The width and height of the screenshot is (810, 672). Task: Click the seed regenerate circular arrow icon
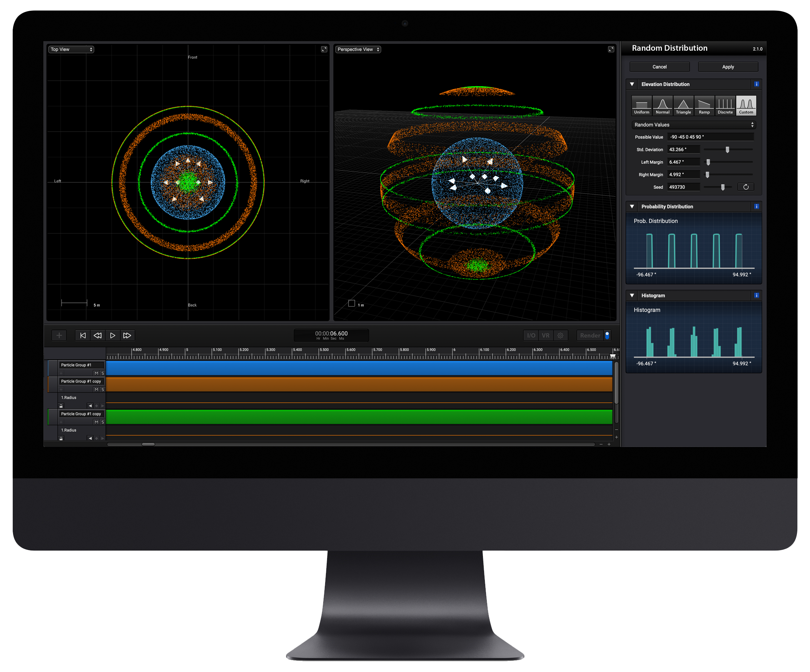pos(746,187)
